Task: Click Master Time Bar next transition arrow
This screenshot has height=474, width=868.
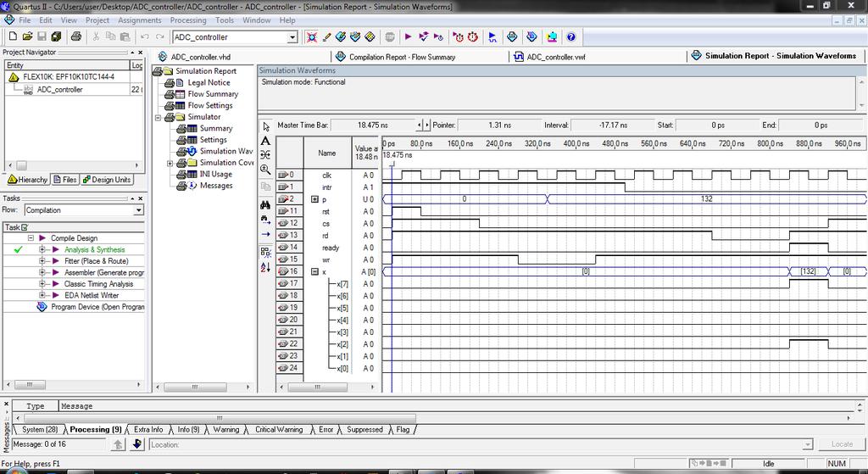Action: tap(427, 125)
